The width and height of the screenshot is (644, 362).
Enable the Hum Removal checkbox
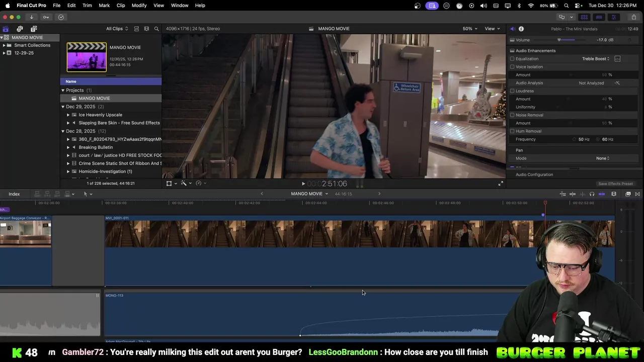512,131
